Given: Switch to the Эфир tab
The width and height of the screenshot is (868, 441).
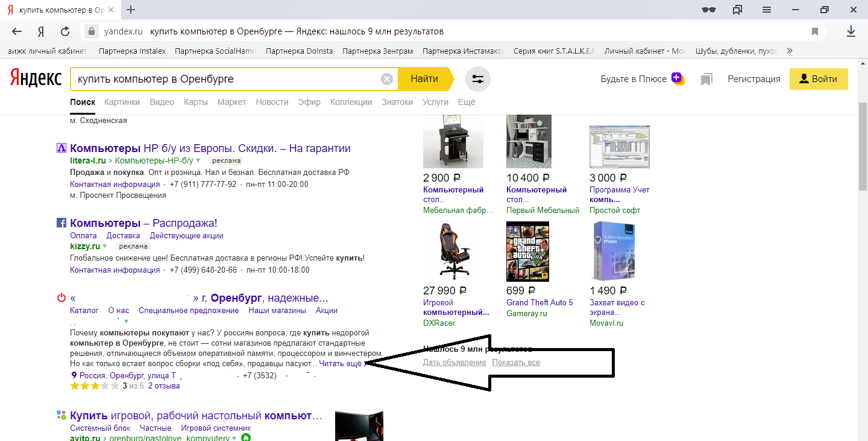Looking at the screenshot, I should coord(309,102).
